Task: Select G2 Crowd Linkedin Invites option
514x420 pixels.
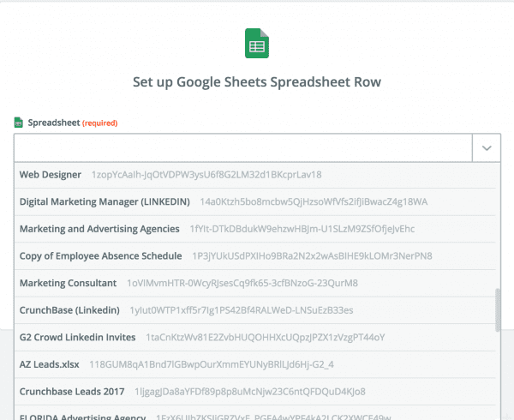Action: pyautogui.click(x=255, y=338)
